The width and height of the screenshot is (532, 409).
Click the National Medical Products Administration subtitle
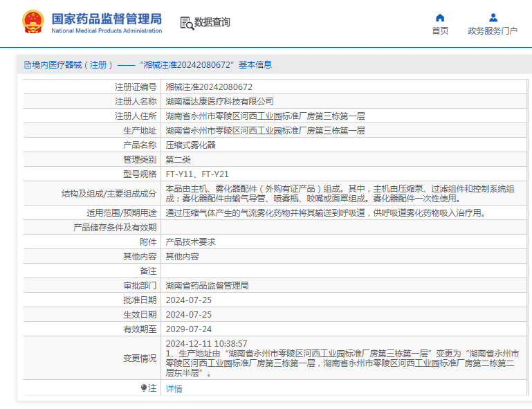107,31
